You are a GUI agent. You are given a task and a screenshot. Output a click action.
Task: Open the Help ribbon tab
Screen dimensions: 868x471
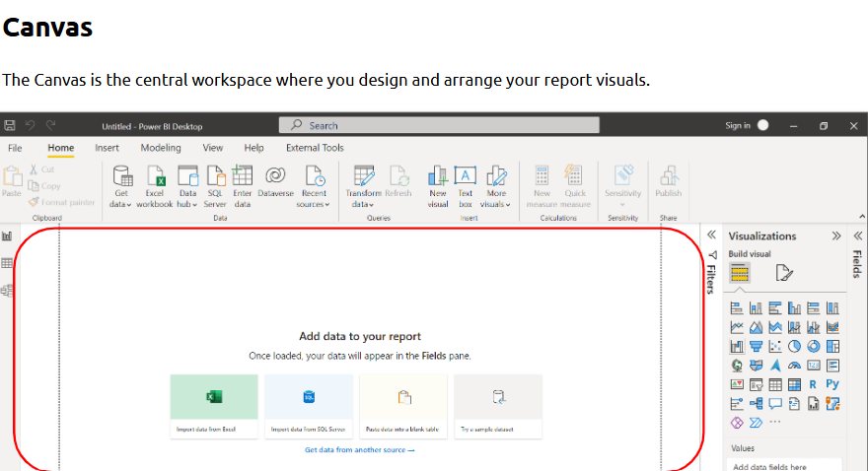click(253, 148)
